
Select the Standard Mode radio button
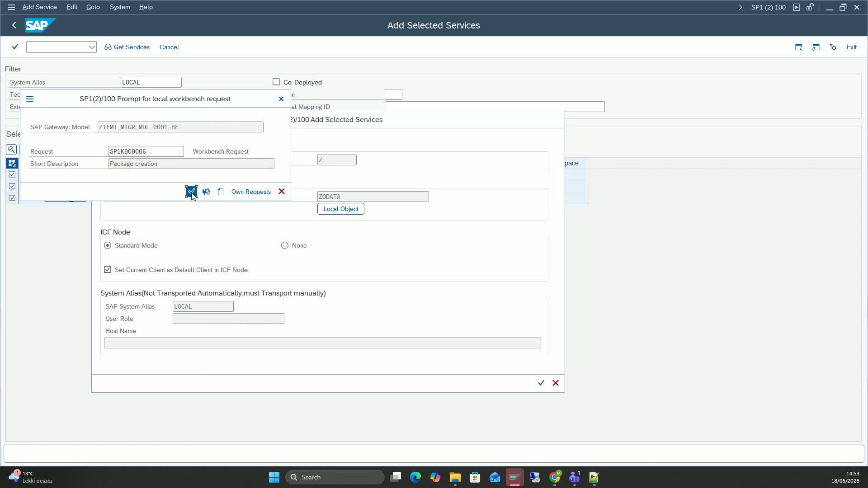[108, 245]
